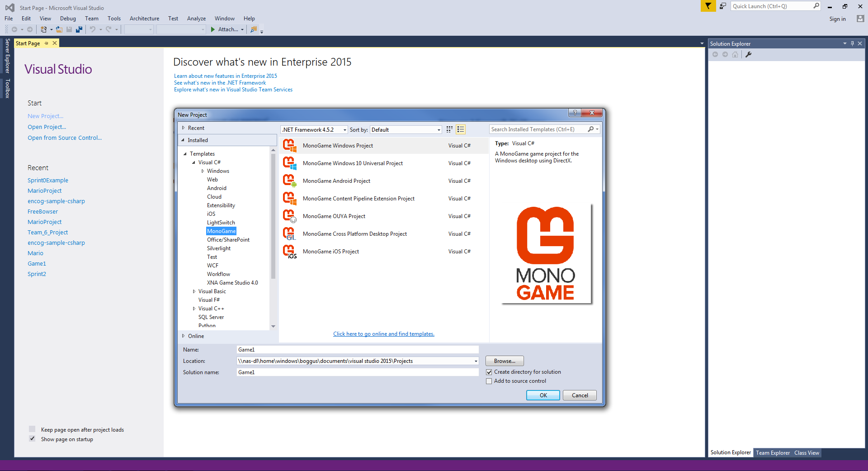
Task: Open the Architecture menu
Action: [x=144, y=19]
